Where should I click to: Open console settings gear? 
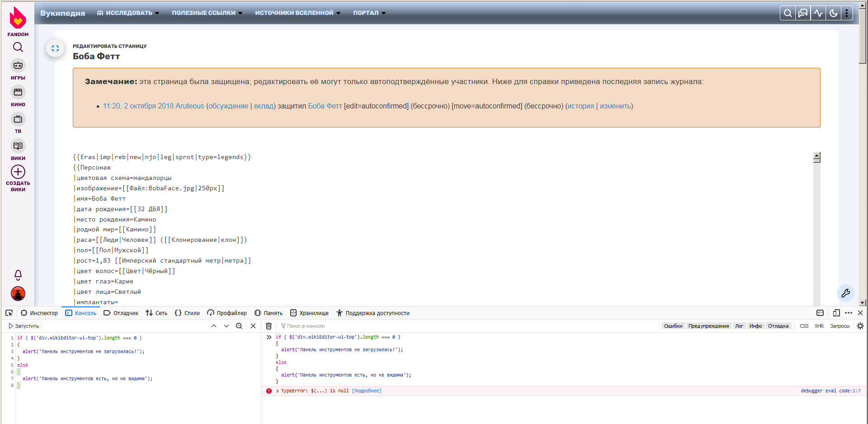tap(860, 326)
